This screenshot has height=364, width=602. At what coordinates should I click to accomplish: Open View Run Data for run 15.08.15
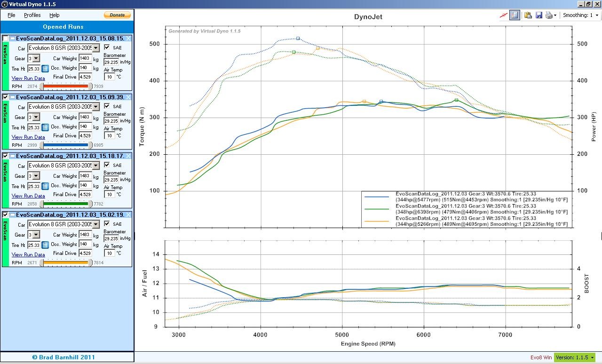tap(28, 78)
